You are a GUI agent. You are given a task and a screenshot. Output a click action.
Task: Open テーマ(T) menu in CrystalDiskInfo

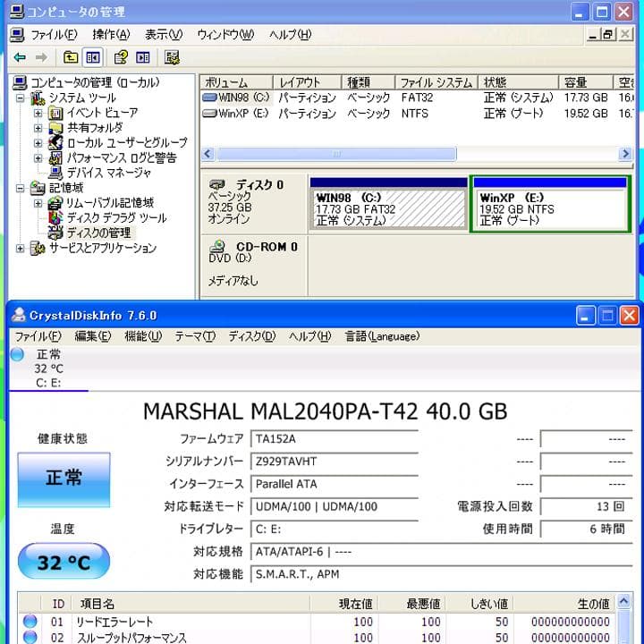point(195,336)
